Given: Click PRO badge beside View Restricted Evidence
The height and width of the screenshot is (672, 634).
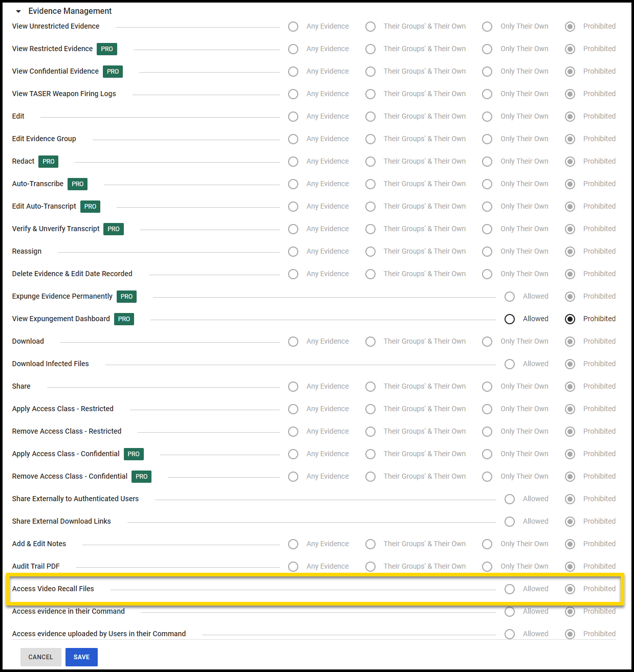Looking at the screenshot, I should click(107, 49).
